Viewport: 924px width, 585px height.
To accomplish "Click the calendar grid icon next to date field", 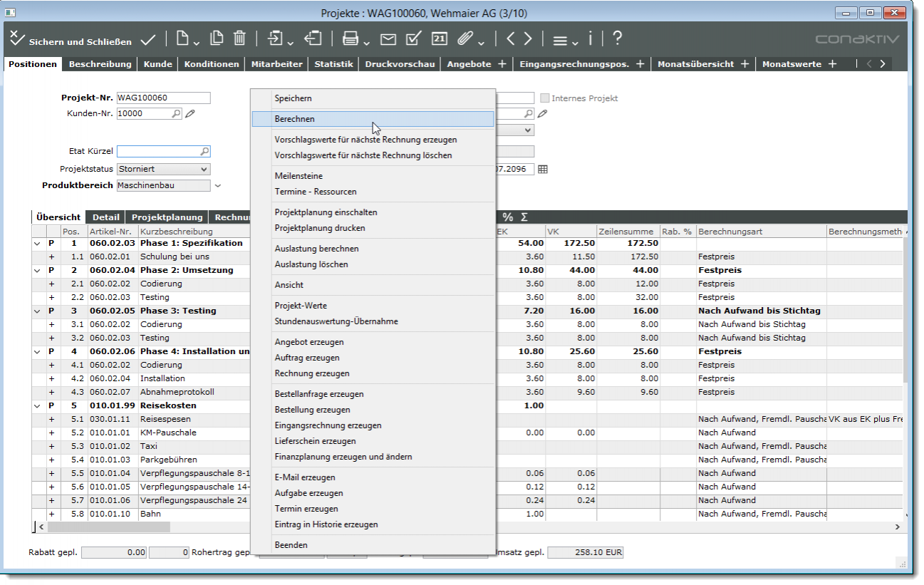I will [x=543, y=170].
